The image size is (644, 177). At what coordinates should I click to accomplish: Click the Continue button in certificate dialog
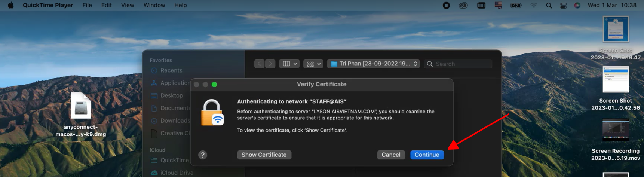click(x=427, y=155)
